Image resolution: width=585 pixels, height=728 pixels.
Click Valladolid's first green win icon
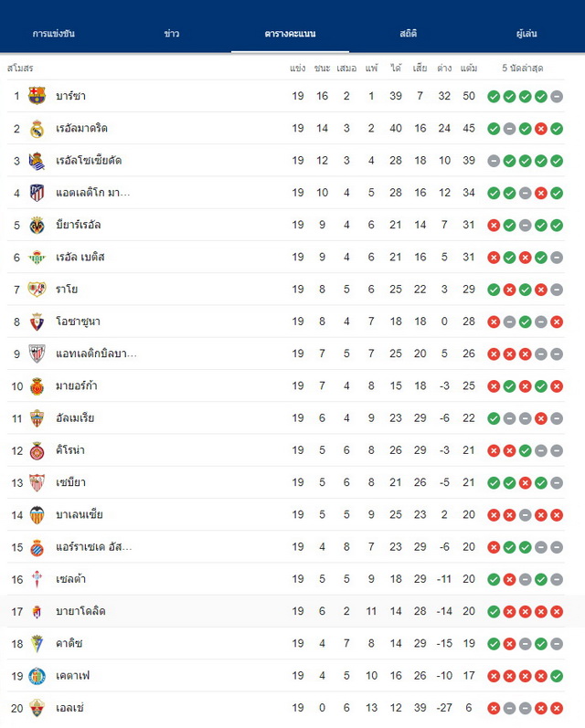coord(494,612)
